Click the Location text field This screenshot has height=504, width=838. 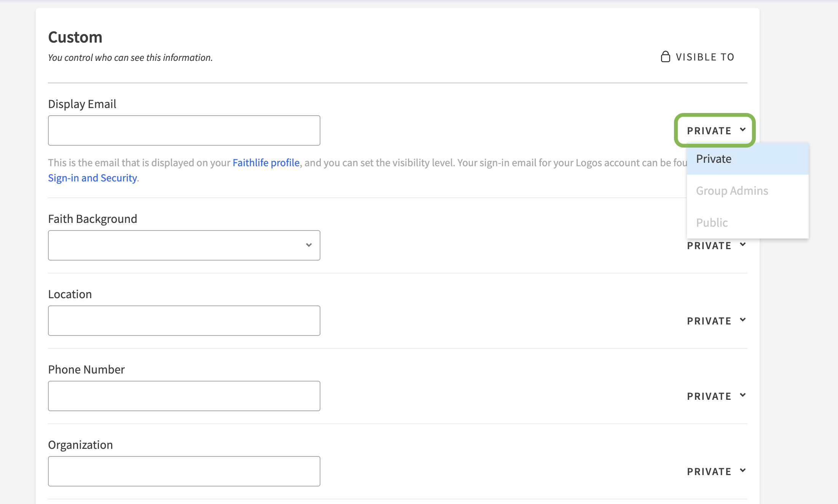(184, 321)
